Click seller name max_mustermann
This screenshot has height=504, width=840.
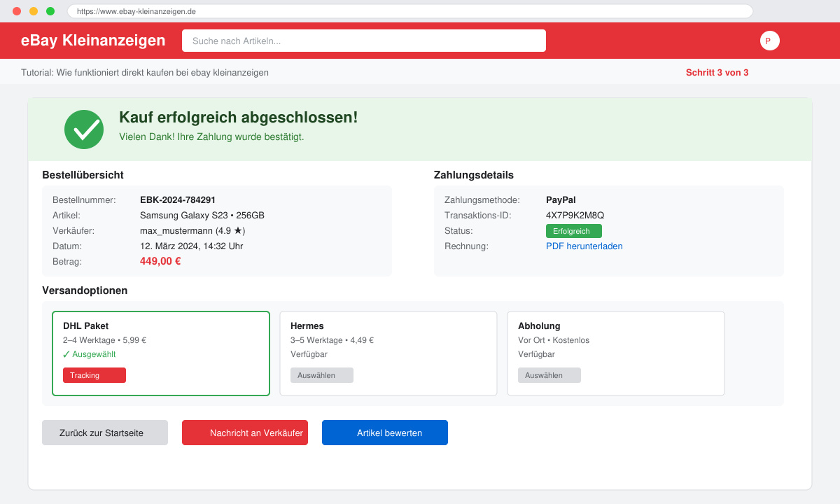176,231
